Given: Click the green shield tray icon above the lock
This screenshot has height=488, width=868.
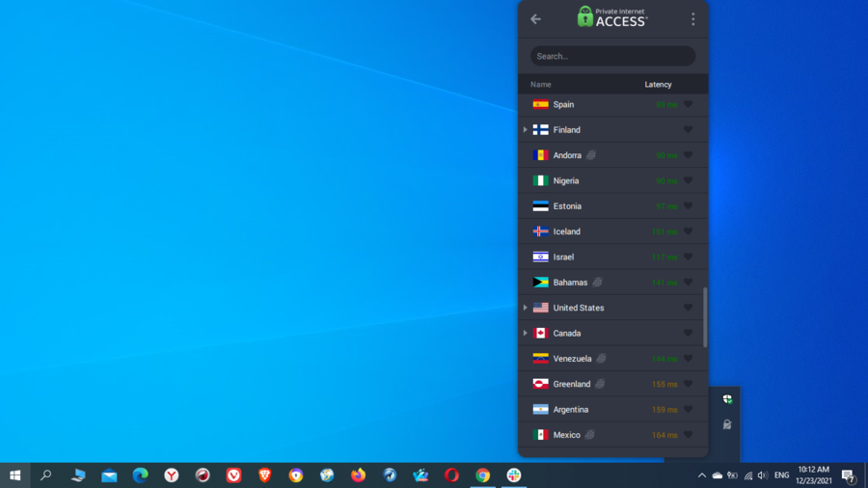Looking at the screenshot, I should [x=727, y=399].
